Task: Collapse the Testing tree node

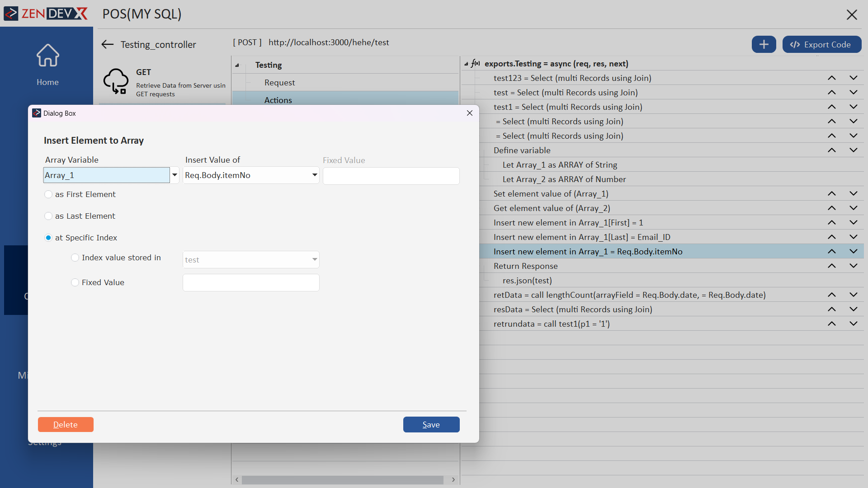Action: coord(237,65)
